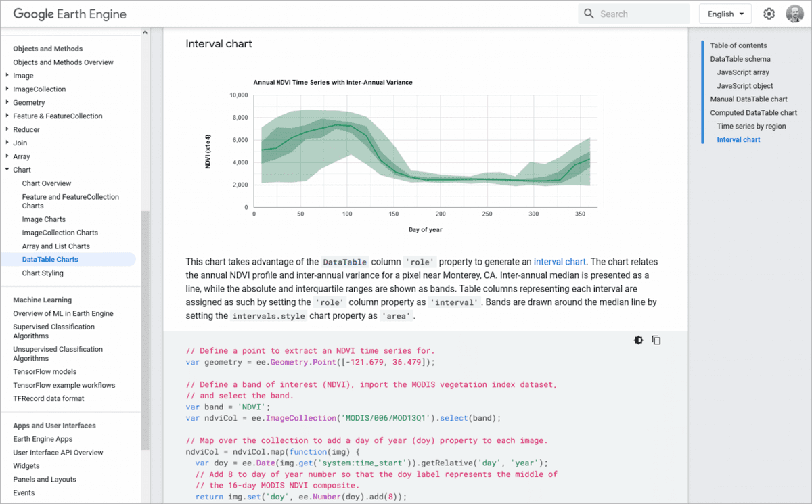Click the NDVI interval chart image
812x504 pixels.
[402, 155]
